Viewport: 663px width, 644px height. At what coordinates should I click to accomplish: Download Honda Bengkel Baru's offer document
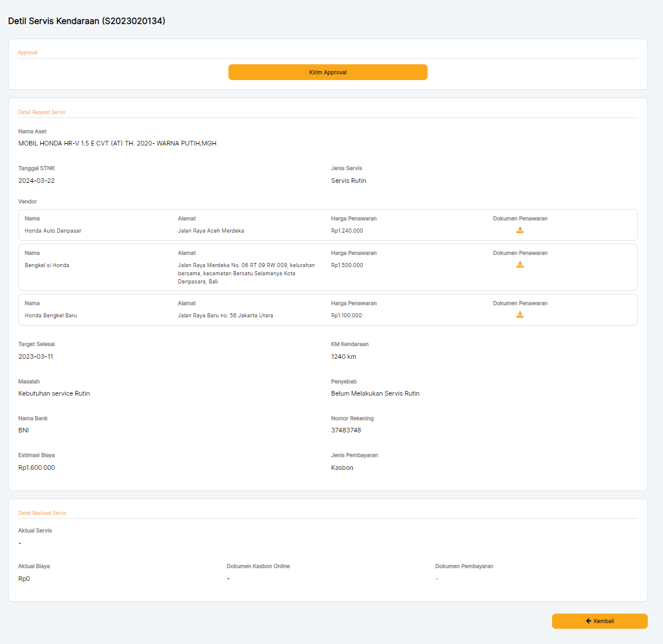click(520, 315)
